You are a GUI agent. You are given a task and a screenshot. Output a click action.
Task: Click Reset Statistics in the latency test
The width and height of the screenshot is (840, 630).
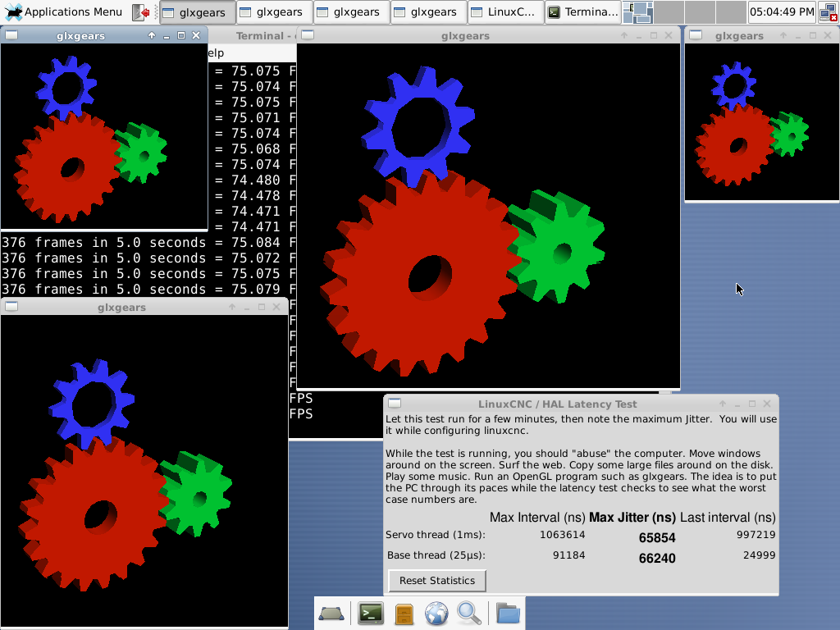[437, 581]
